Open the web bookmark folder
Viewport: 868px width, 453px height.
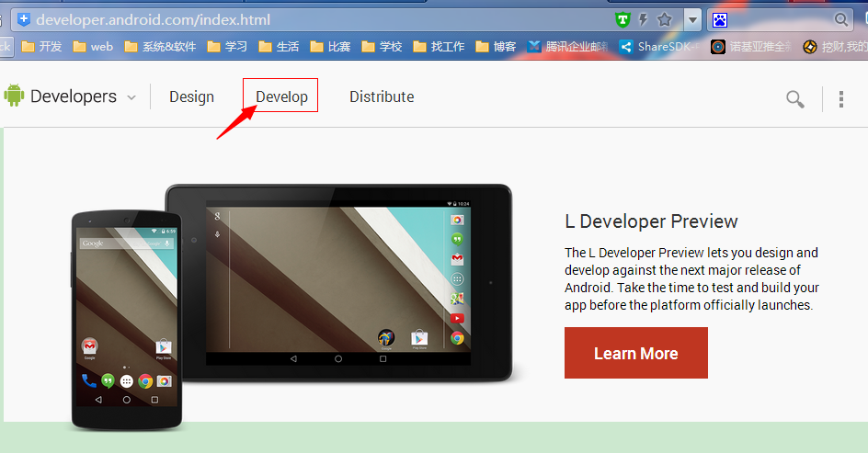[x=93, y=47]
